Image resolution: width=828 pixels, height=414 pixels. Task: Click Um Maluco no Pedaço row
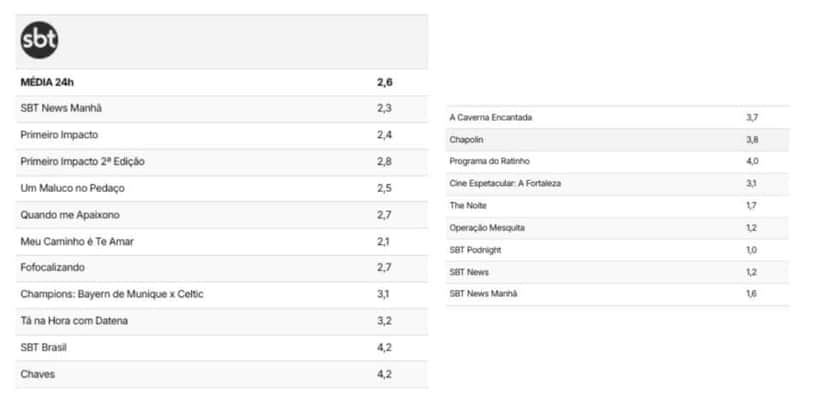click(x=222, y=189)
